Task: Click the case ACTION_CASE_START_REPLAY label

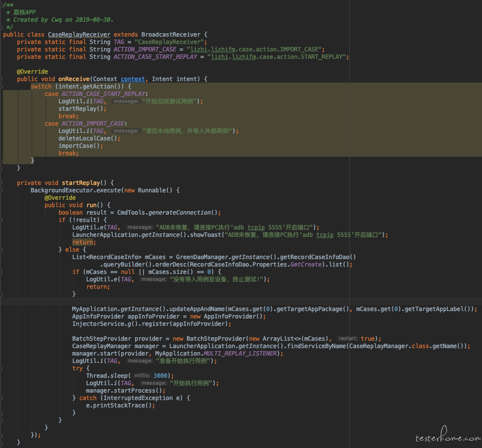Action: point(96,93)
